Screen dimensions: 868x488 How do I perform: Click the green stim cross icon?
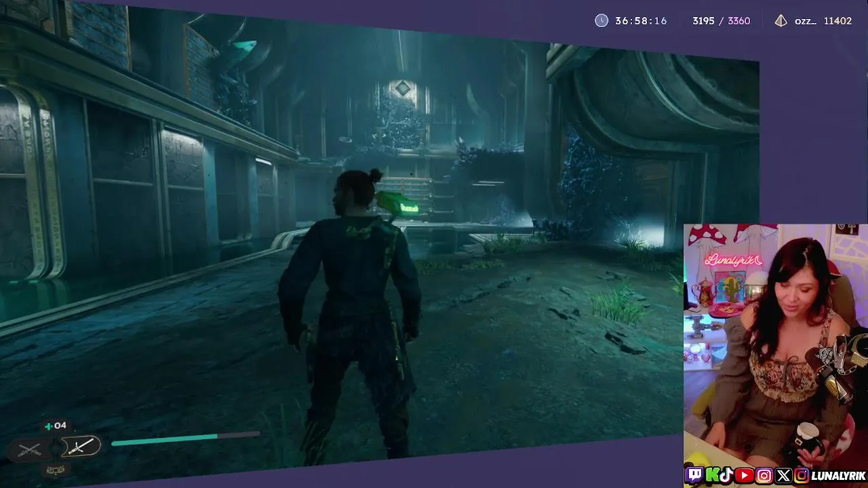pyautogui.click(x=48, y=426)
